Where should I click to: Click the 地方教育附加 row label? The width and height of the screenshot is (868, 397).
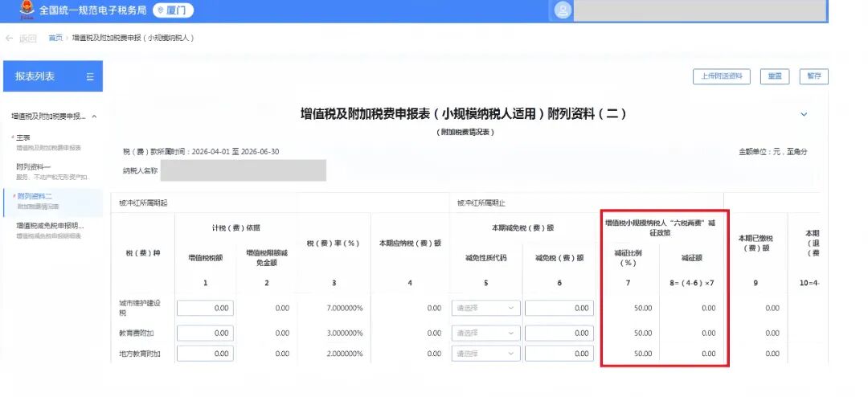[x=140, y=354]
